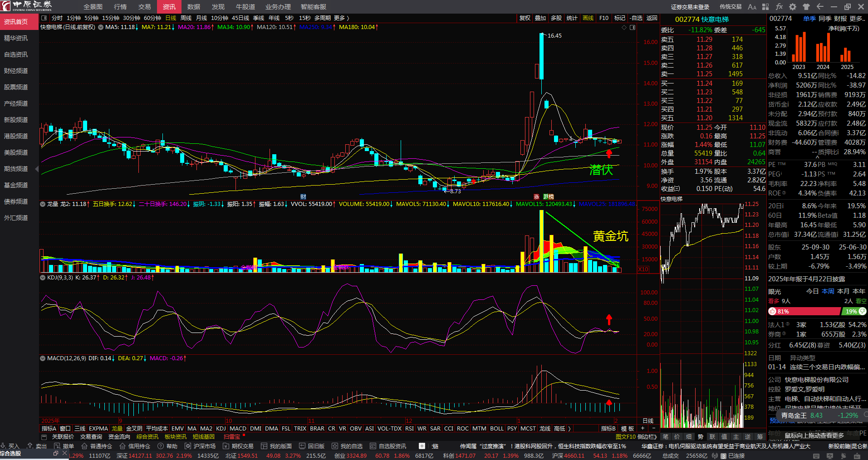This screenshot has height=460, width=868.
Task: Switch to the 数据 menu
Action: click(194, 7)
